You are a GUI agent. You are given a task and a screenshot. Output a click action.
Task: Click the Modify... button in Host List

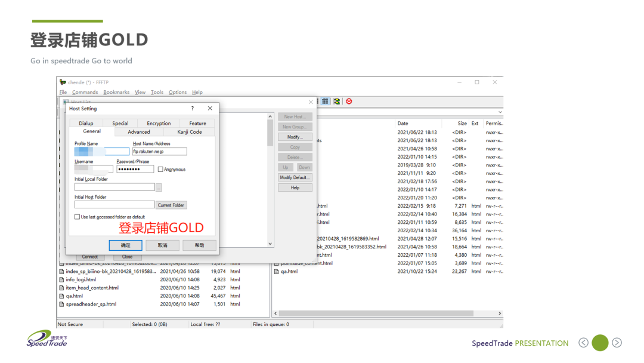click(x=295, y=137)
